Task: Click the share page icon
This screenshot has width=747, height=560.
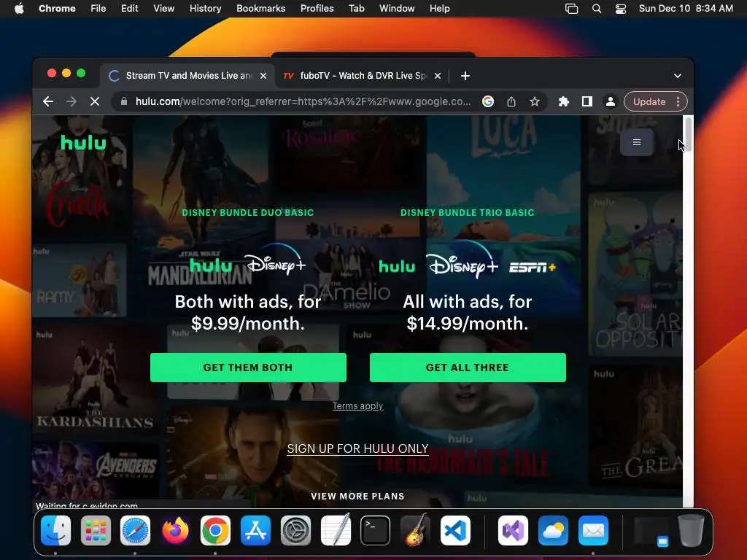Action: 511,101
